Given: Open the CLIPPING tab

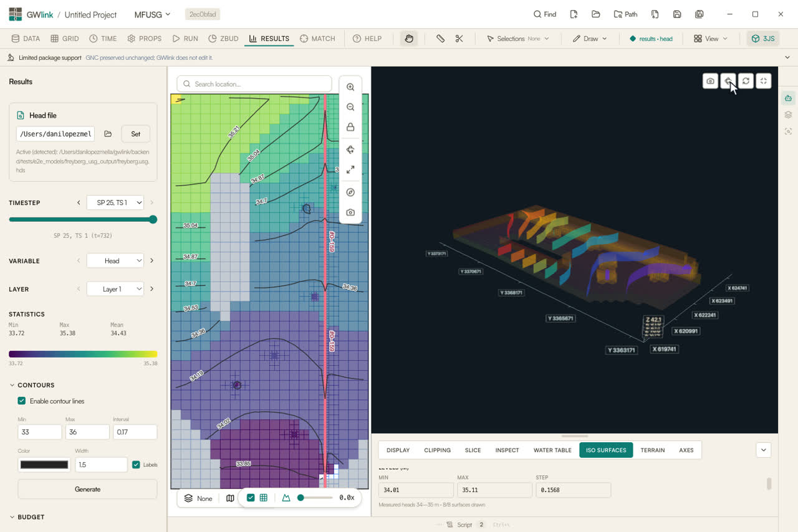Looking at the screenshot, I should [437, 450].
